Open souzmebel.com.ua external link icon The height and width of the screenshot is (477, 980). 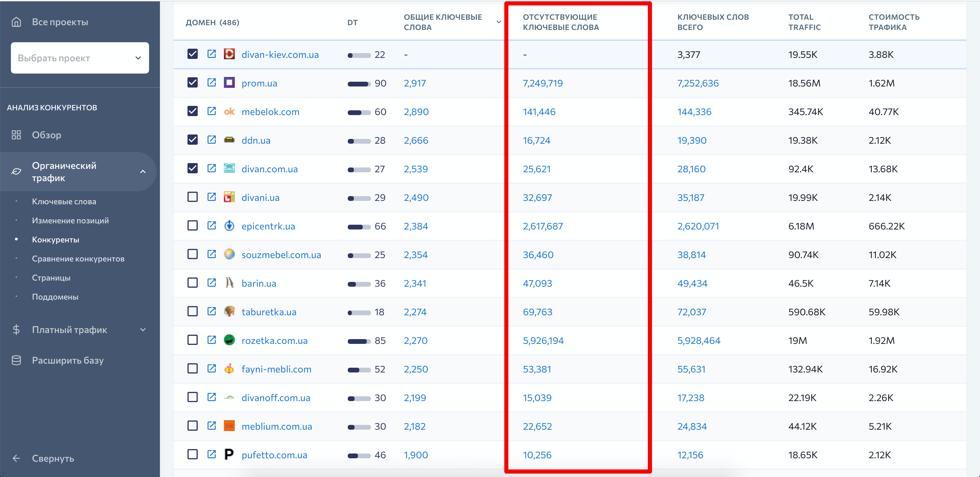click(212, 254)
